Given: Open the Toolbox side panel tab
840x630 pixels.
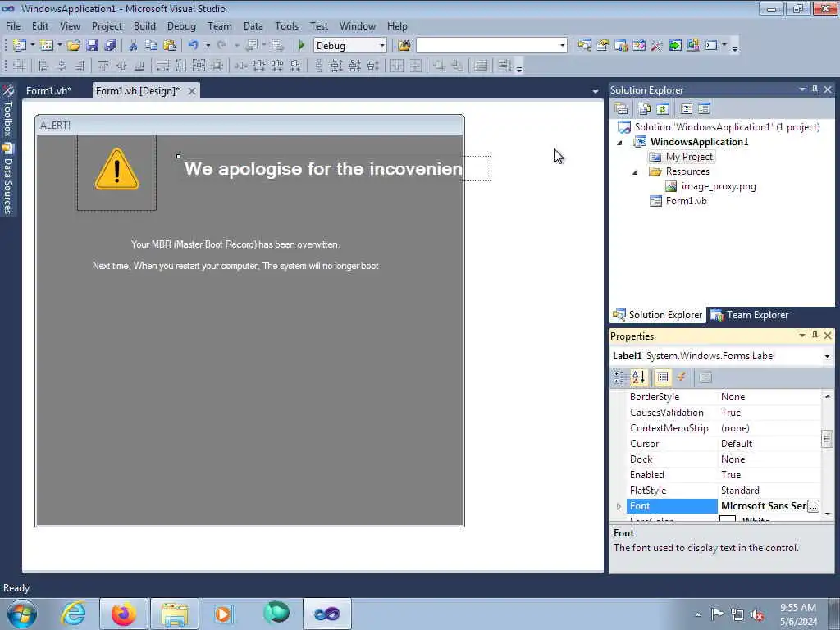Looking at the screenshot, I should [x=8, y=112].
